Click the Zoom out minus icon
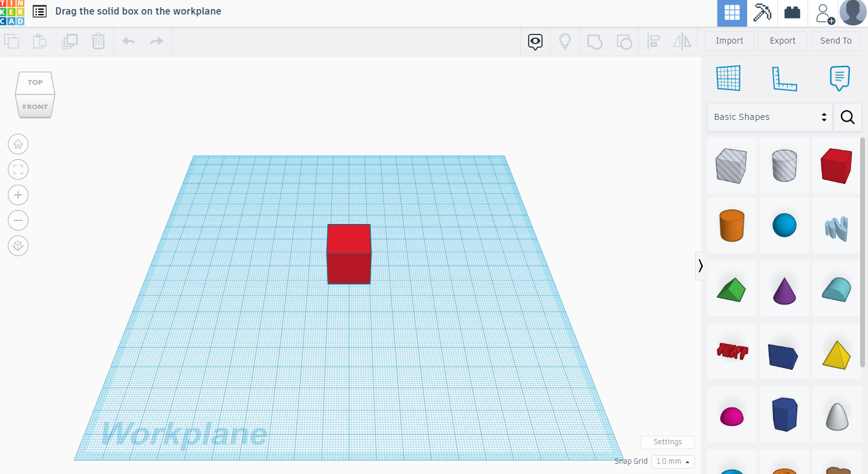This screenshot has height=474, width=868. 18,220
